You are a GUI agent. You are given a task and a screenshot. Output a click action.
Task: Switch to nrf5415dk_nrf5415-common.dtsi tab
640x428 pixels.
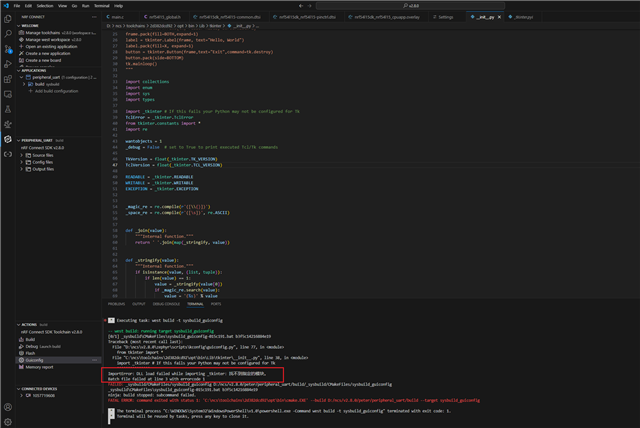point(227,17)
